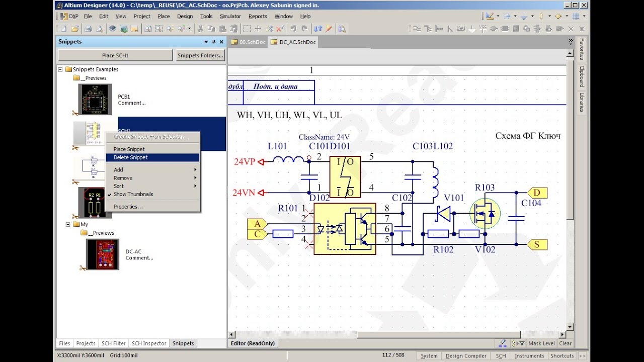Click the VCC power port icon

click(482, 29)
